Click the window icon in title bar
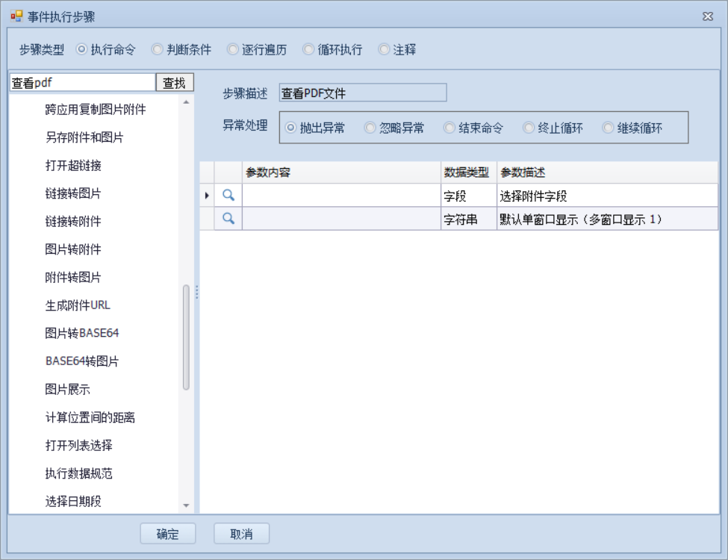 tap(16, 16)
